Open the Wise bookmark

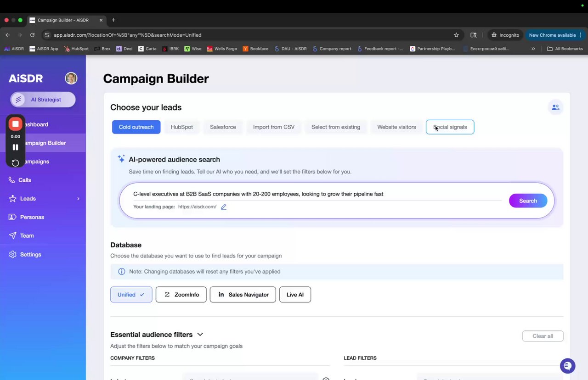(x=193, y=49)
